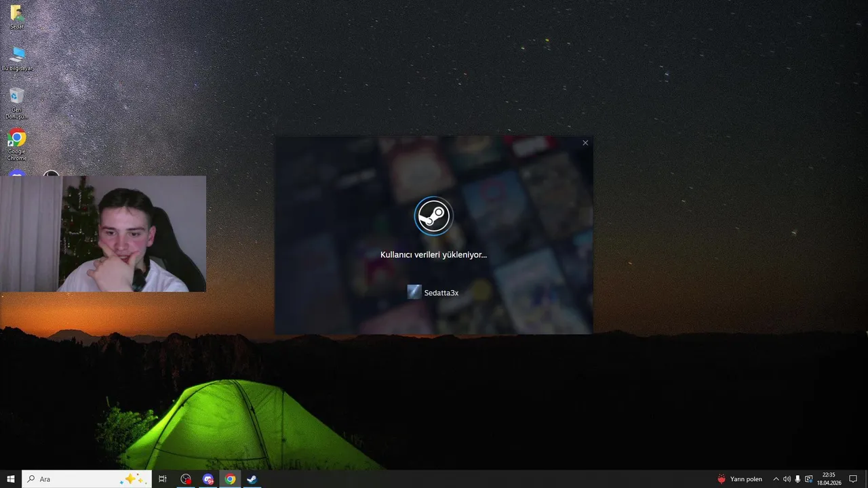Click the Sedatta3x username text

[x=441, y=293]
